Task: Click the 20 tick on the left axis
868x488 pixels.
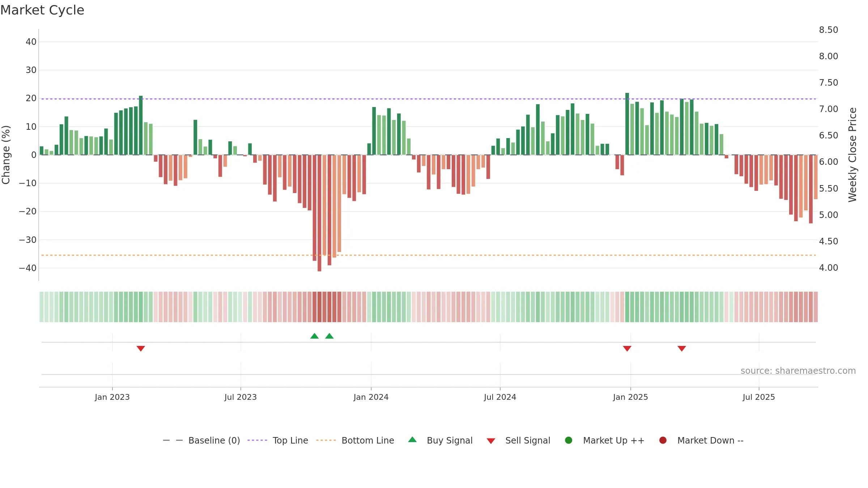Action: pyautogui.click(x=31, y=98)
